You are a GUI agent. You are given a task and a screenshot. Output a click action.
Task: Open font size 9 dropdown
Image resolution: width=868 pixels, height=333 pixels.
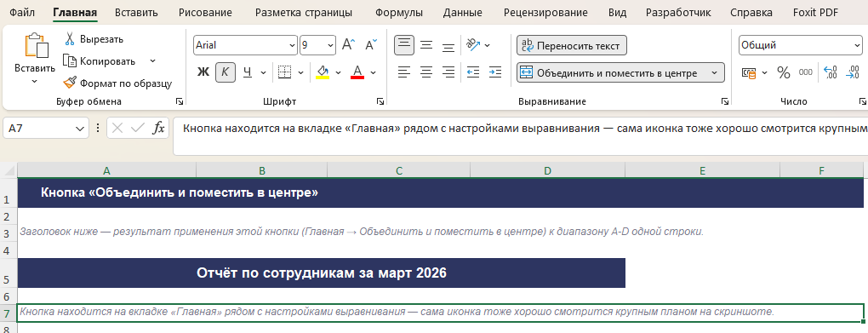click(330, 45)
